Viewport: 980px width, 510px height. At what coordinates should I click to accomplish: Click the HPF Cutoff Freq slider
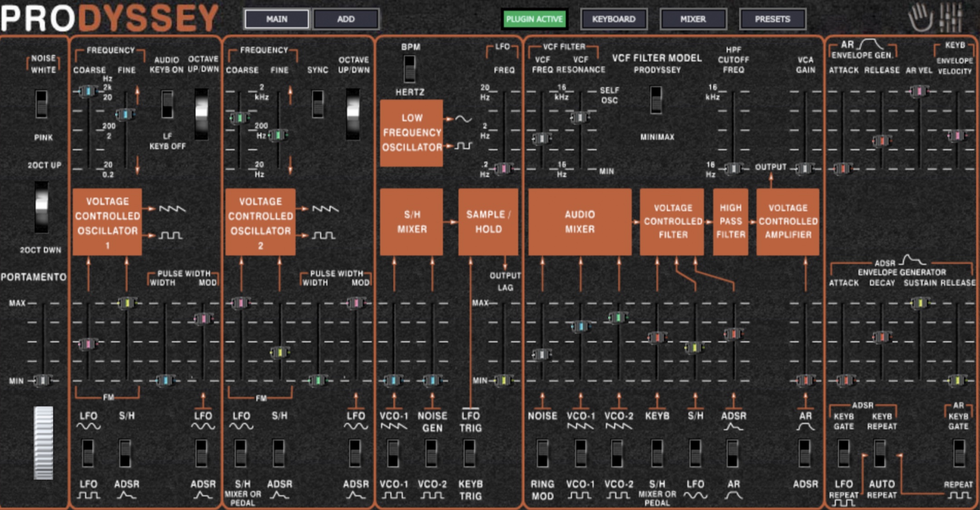[x=733, y=169]
